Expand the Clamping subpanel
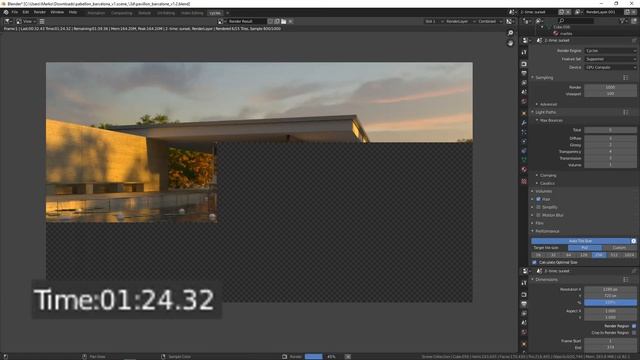The height and width of the screenshot is (360, 640). pyautogui.click(x=547, y=175)
